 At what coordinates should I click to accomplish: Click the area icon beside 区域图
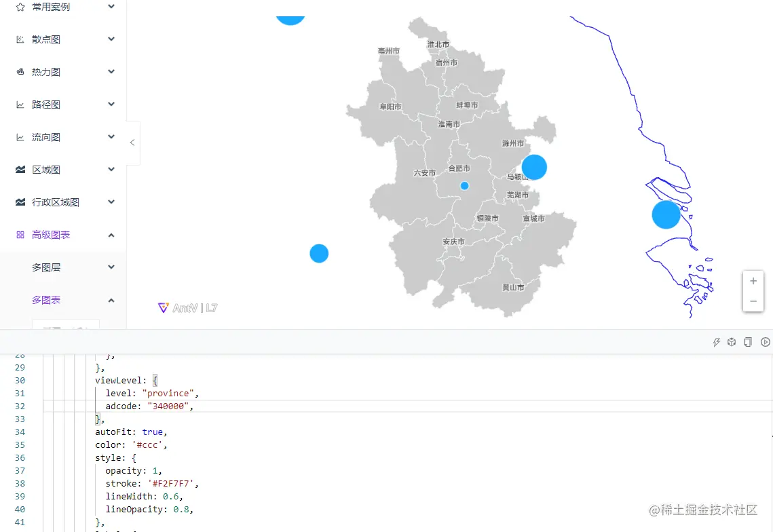pyautogui.click(x=20, y=170)
